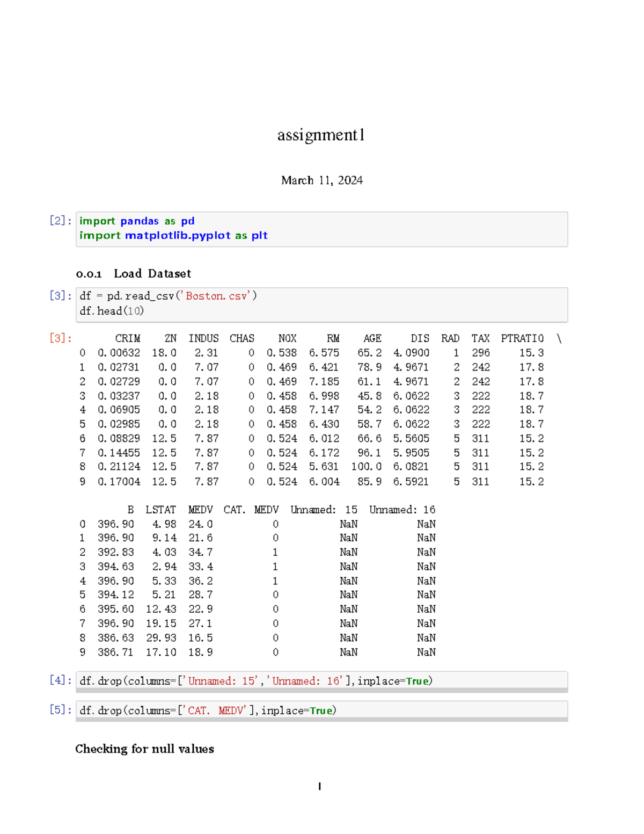Select the 'Boston.csv' filename string
This screenshot has height=834, width=644.
click(x=217, y=296)
